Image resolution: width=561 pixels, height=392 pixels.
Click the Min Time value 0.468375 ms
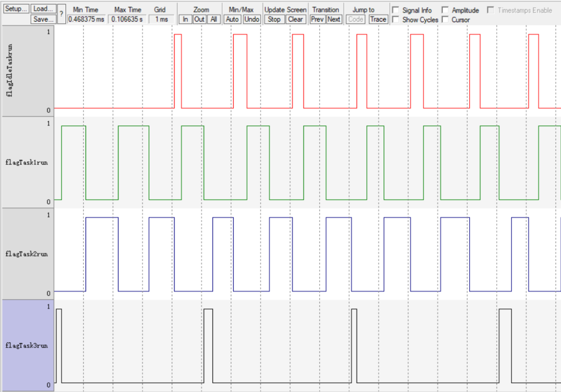tap(86, 19)
